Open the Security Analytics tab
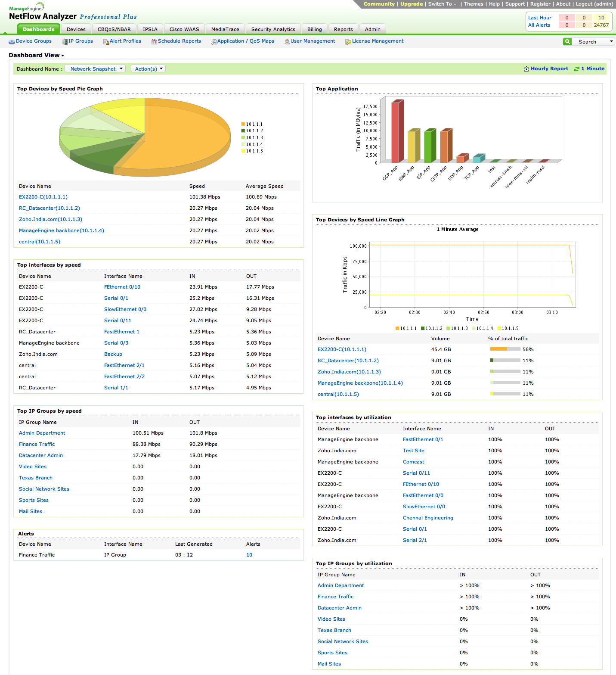Image resolution: width=616 pixels, height=675 pixels. 273,29
